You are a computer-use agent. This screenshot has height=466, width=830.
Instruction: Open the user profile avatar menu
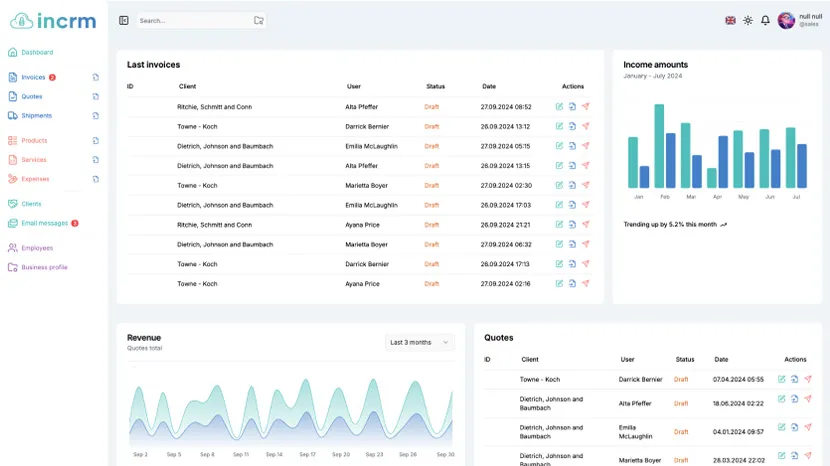click(786, 20)
